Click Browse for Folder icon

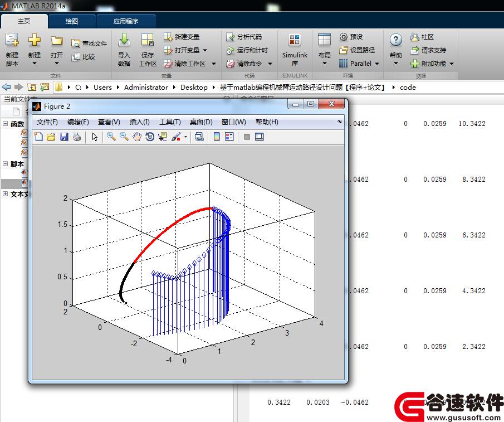pos(45,87)
